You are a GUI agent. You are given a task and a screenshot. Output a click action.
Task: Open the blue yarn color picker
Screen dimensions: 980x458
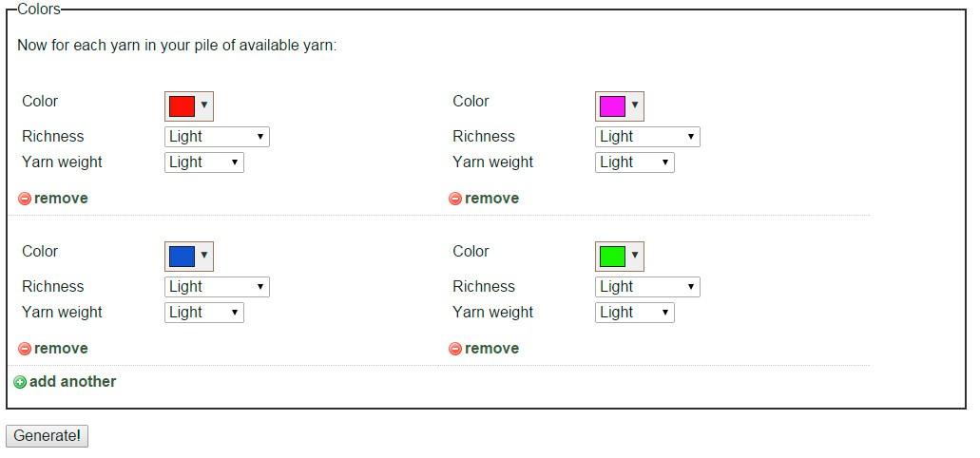pos(189,256)
